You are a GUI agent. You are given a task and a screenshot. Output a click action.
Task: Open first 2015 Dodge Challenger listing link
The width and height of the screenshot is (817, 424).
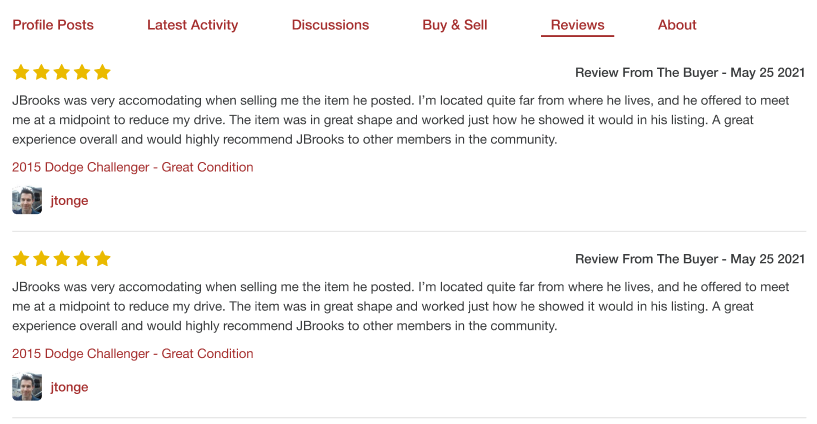click(x=133, y=167)
